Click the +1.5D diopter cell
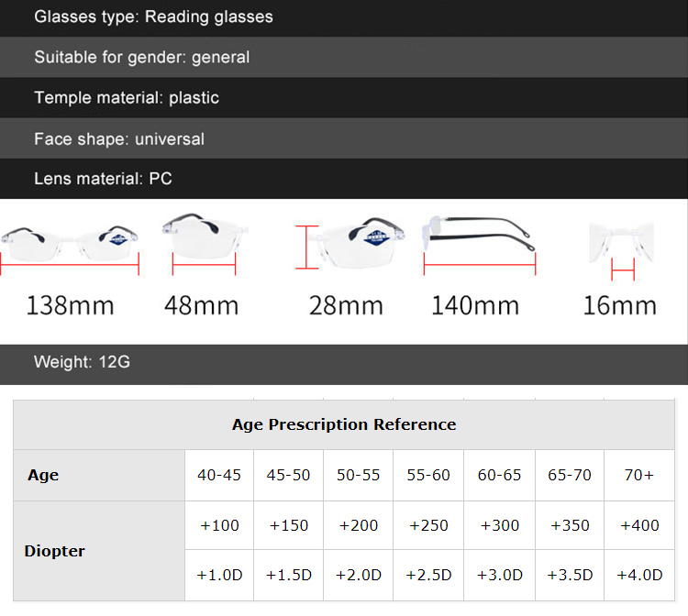This screenshot has width=688, height=616. (289, 575)
